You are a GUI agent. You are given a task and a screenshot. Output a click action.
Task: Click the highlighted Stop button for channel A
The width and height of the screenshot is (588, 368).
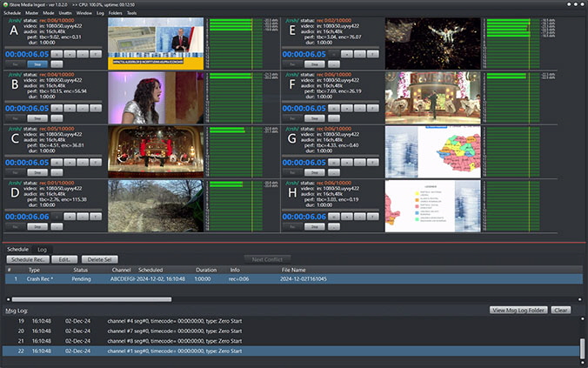click(x=37, y=64)
